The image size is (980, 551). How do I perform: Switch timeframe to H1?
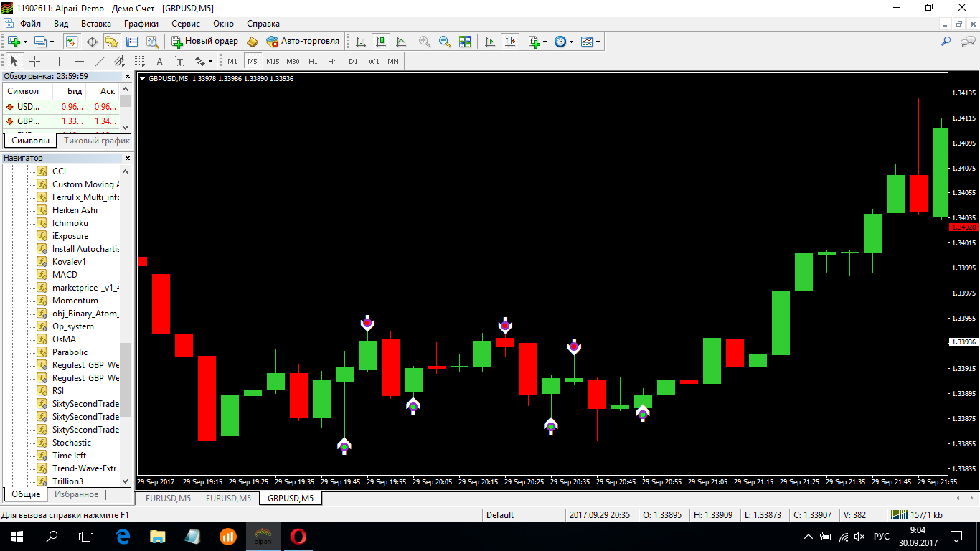point(313,61)
